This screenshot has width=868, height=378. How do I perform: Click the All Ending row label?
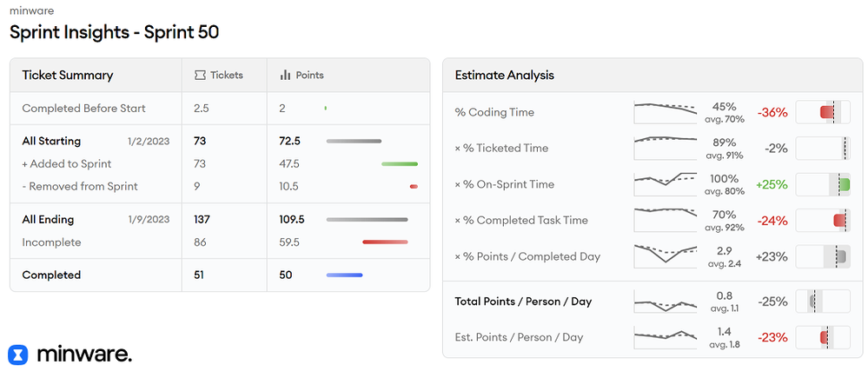point(48,220)
